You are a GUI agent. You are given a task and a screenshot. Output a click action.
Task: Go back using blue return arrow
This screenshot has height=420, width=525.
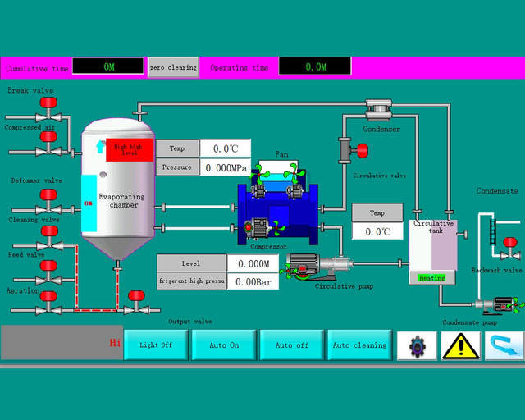pyautogui.click(x=504, y=346)
